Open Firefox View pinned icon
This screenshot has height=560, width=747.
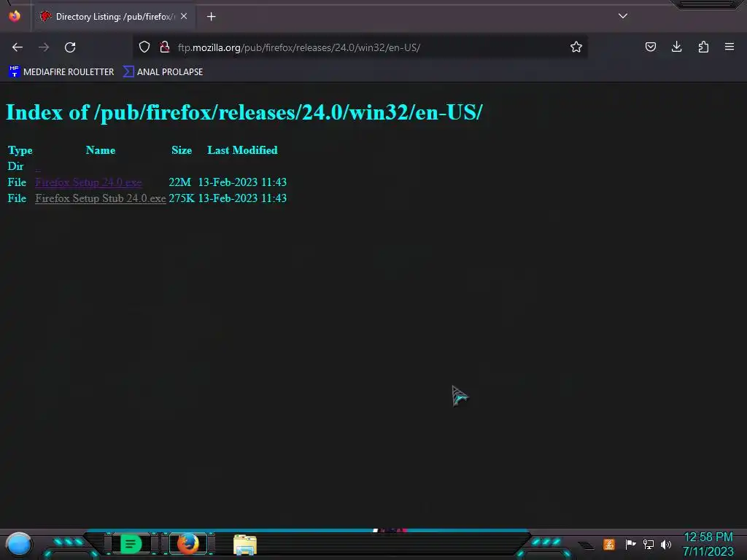coord(15,16)
